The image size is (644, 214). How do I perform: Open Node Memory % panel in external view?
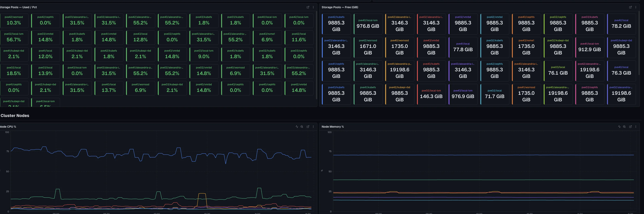coord(630,127)
